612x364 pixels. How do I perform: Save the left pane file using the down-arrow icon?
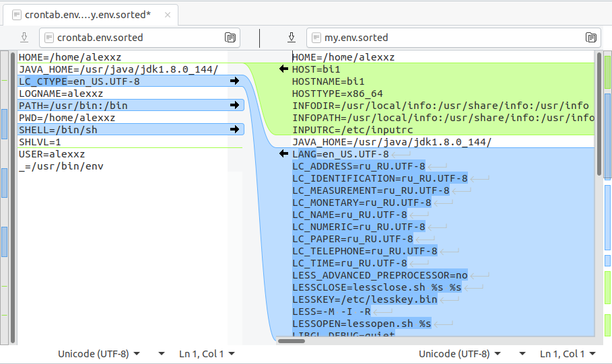pyautogui.click(x=24, y=38)
